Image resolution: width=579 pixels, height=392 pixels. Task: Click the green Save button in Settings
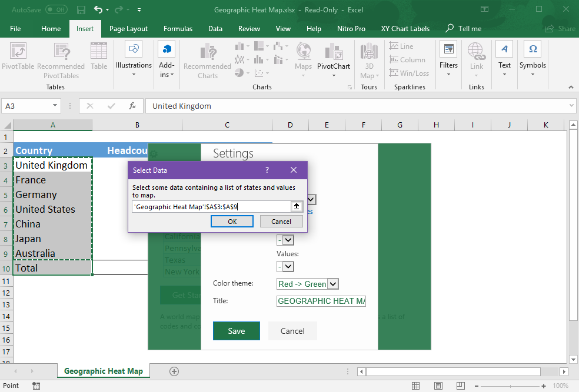[236, 331]
